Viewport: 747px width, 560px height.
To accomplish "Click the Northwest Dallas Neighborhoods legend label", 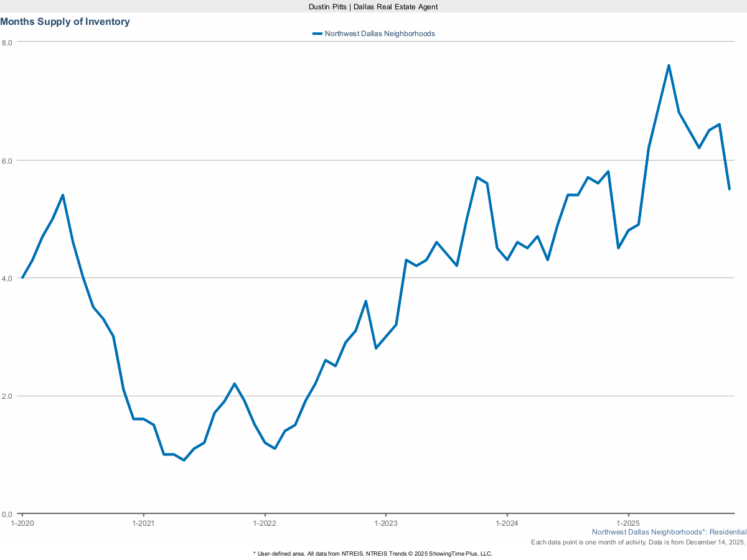I will coord(380,34).
